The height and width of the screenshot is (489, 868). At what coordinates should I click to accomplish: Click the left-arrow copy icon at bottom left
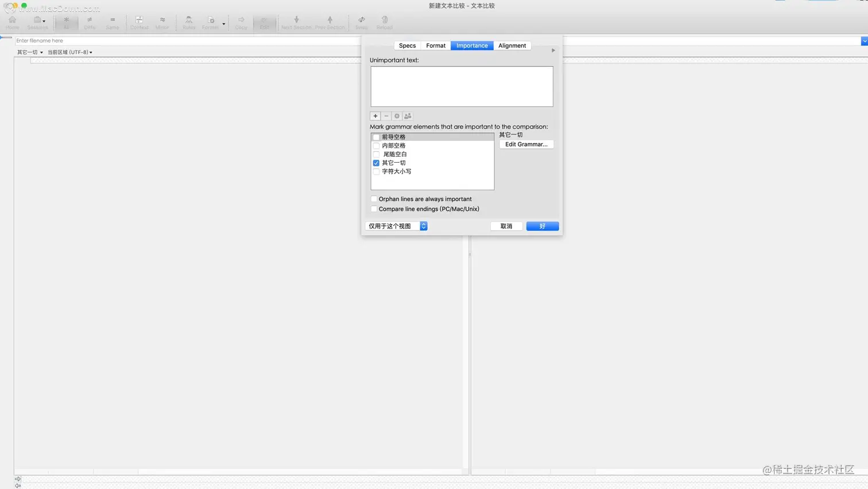(18, 486)
